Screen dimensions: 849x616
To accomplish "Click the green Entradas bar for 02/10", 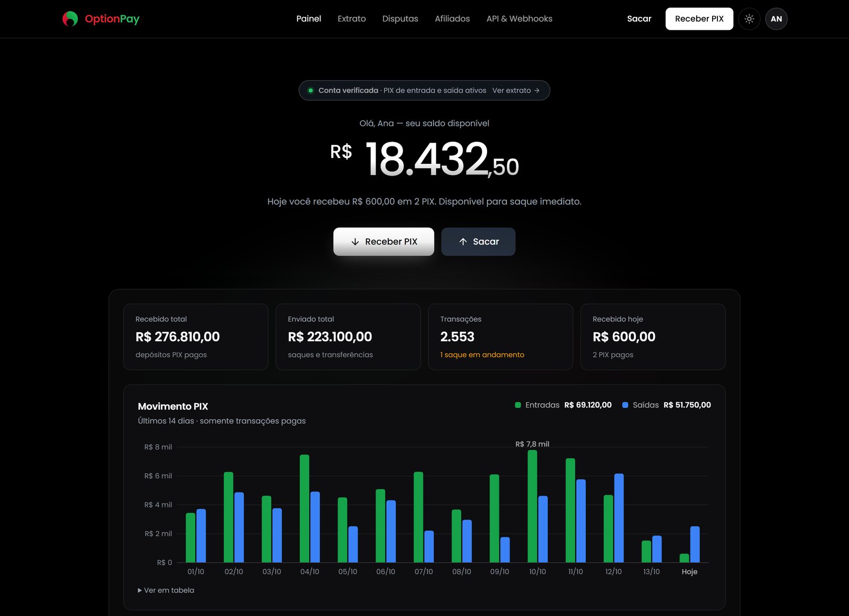I will pos(229,517).
